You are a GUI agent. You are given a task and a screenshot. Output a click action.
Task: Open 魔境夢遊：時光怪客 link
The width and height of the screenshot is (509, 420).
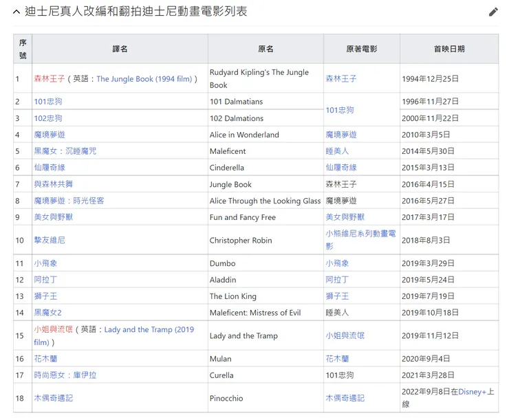[x=69, y=201]
